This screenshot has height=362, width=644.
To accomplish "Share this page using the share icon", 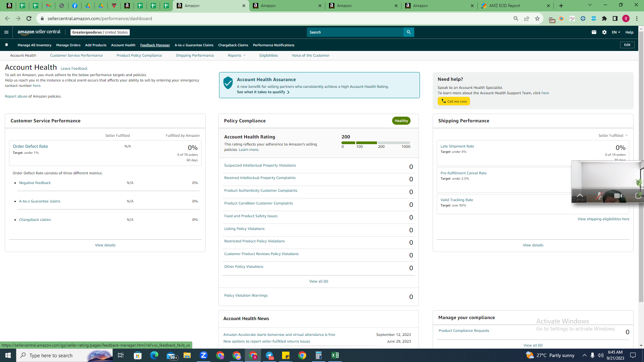I will pyautogui.click(x=527, y=18).
